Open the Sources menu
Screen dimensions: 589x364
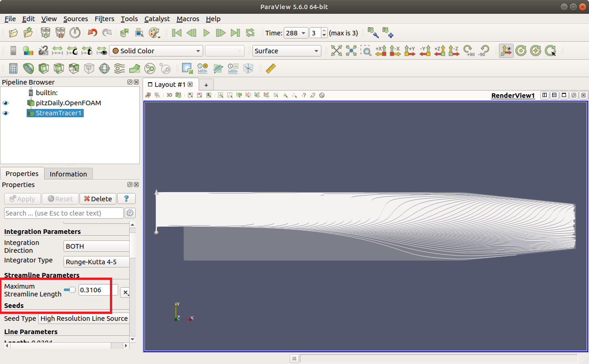click(x=75, y=19)
